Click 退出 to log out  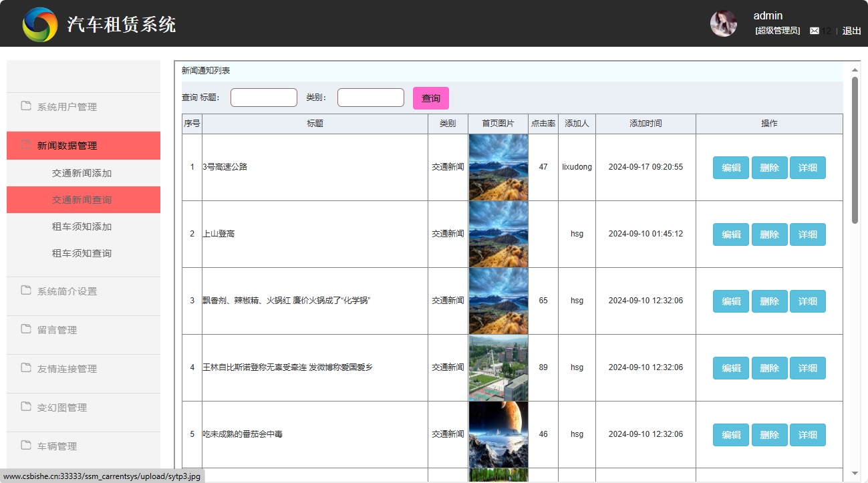[851, 30]
